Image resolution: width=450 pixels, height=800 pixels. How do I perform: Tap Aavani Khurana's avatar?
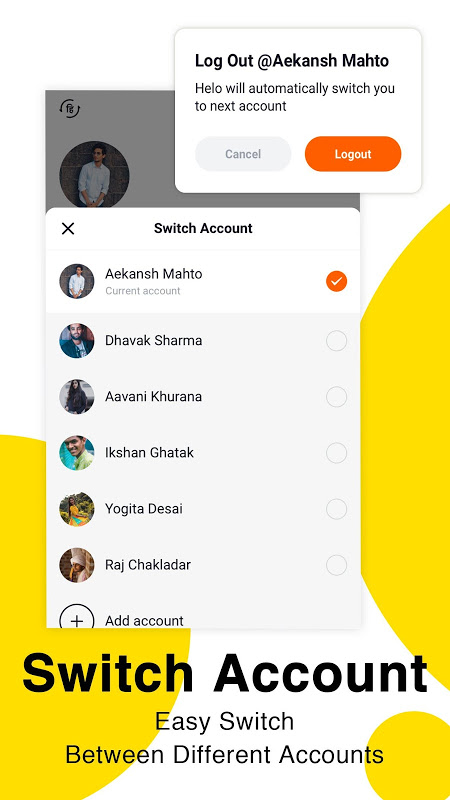pos(77,396)
